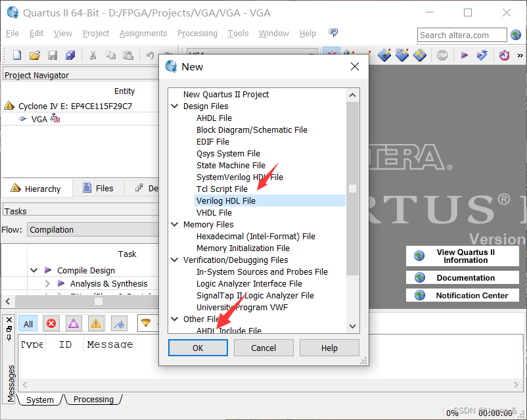Click the TimeQuest clock toolbar icon
This screenshot has height=420, width=527.
click(x=504, y=55)
